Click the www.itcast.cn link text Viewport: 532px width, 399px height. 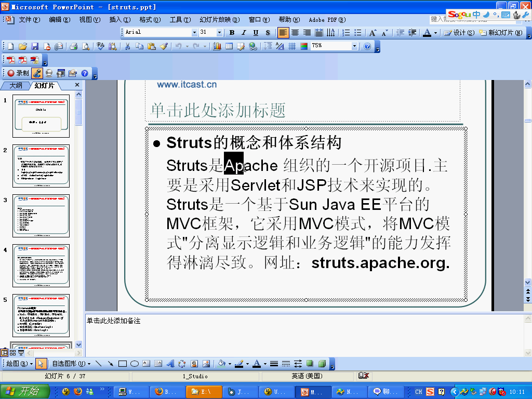187,85
